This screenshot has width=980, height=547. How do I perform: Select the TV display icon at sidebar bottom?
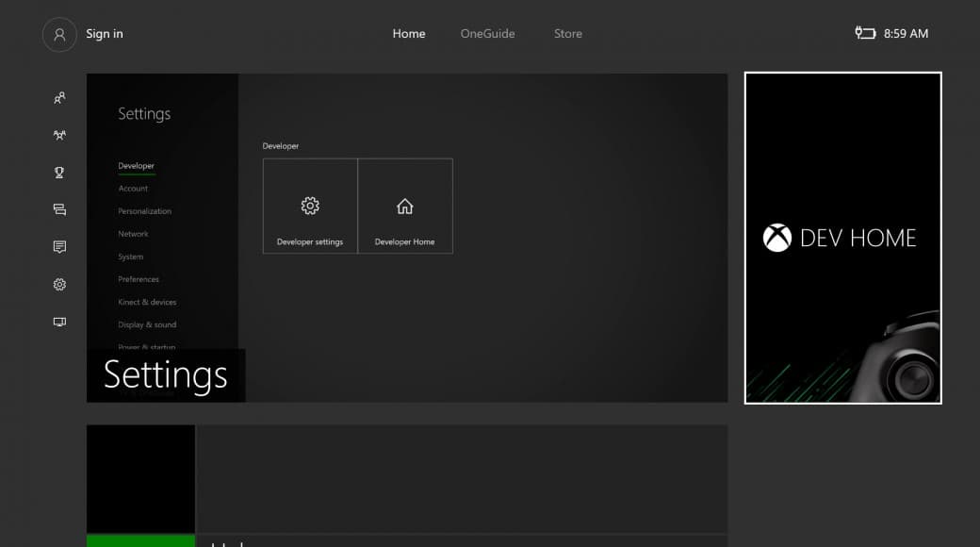point(58,322)
